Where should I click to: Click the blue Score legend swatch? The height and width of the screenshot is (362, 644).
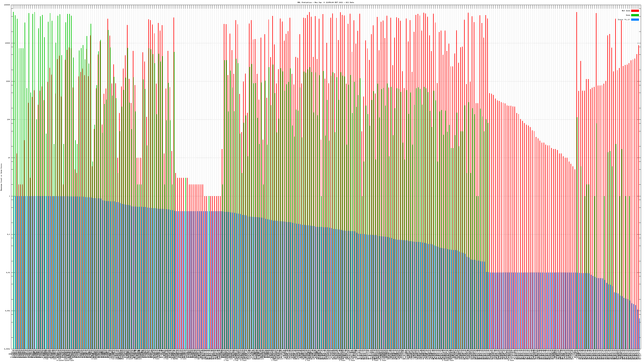pyautogui.click(x=635, y=20)
